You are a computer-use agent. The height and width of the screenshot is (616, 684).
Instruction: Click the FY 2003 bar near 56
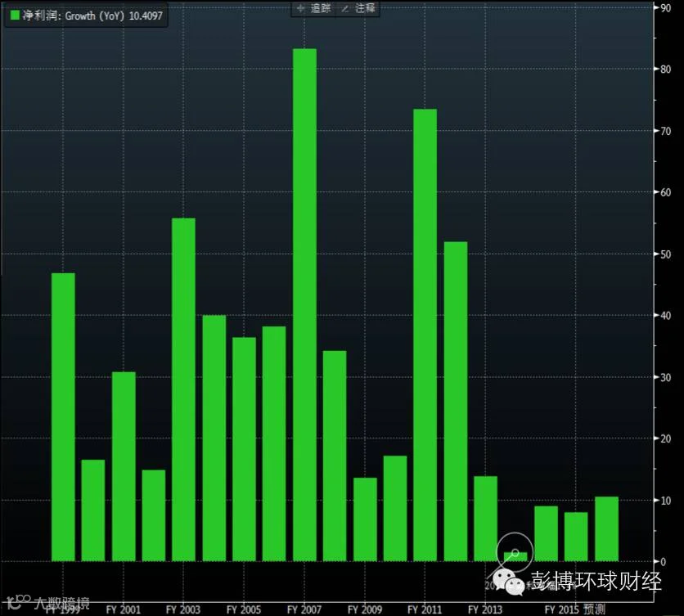(x=183, y=389)
